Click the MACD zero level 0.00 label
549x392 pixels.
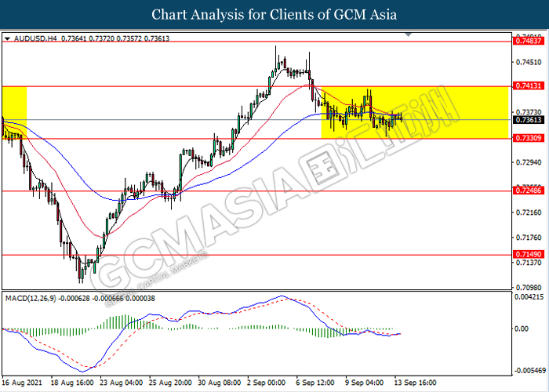(x=522, y=329)
